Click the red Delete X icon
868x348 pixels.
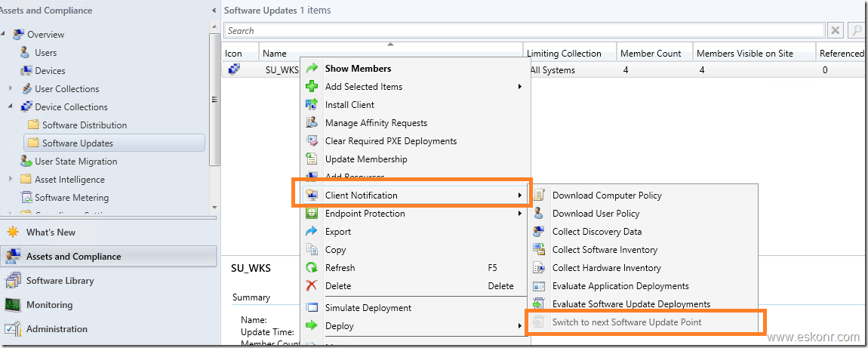click(312, 286)
